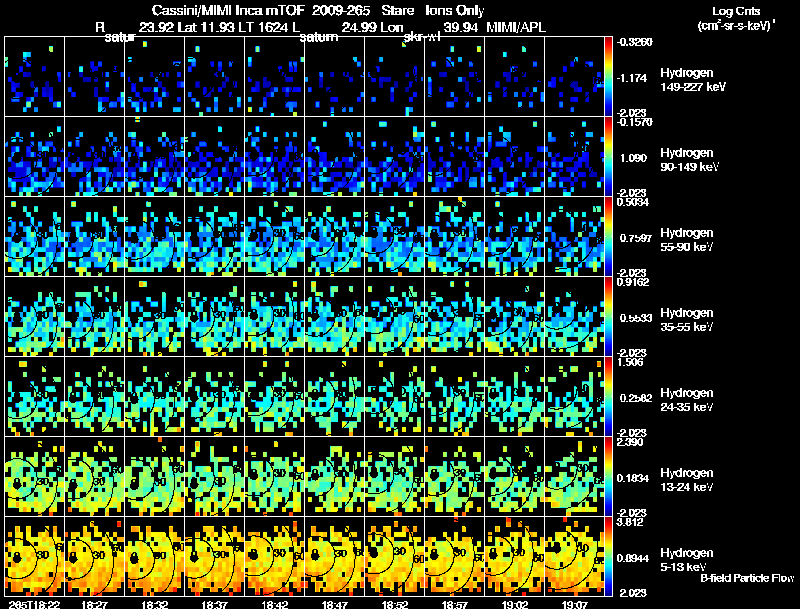
Task: Click the scale value '0.5034'
Action: (x=633, y=202)
